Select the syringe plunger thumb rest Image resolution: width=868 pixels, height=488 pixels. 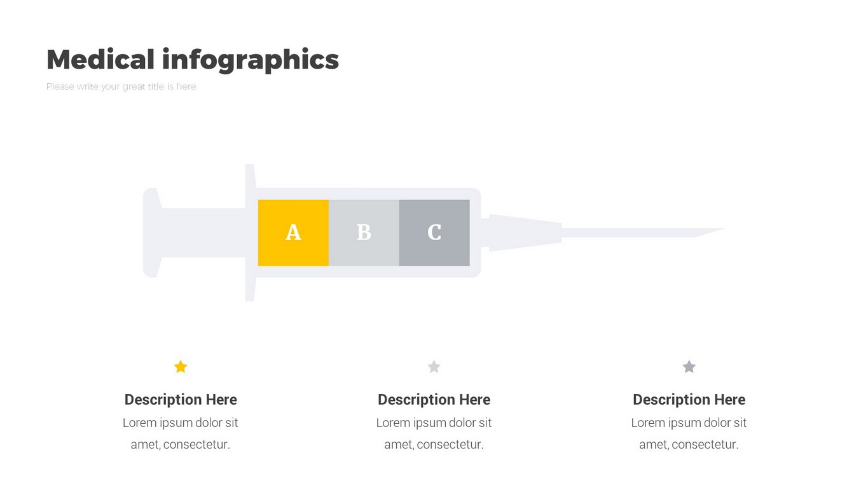[x=151, y=233]
